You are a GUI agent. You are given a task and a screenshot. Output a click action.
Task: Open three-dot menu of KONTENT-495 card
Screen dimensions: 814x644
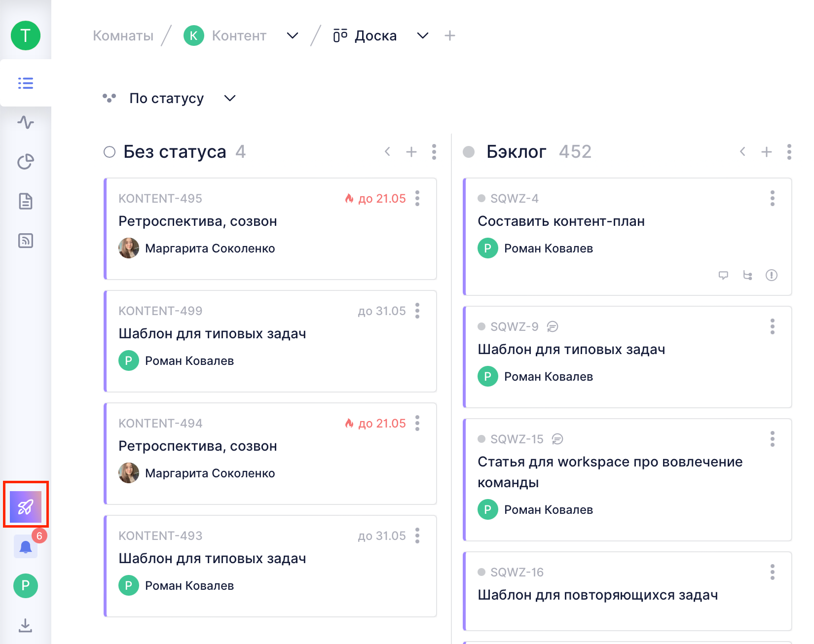(x=417, y=198)
